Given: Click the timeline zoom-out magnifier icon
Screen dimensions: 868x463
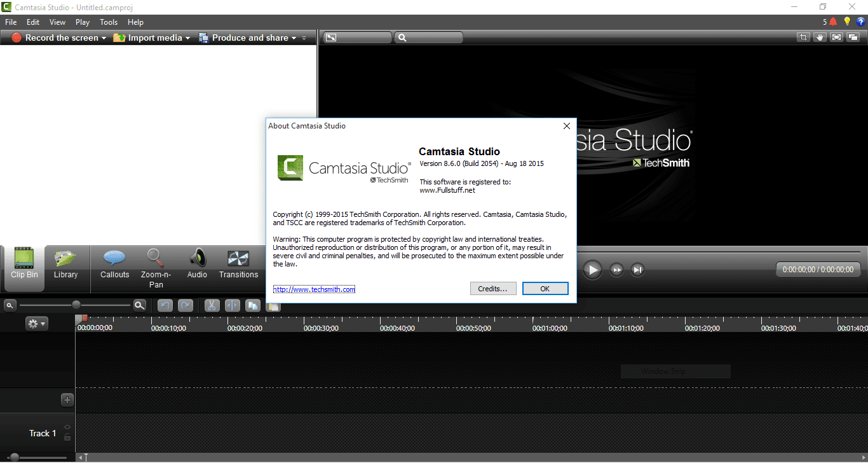Looking at the screenshot, I should 10,305.
